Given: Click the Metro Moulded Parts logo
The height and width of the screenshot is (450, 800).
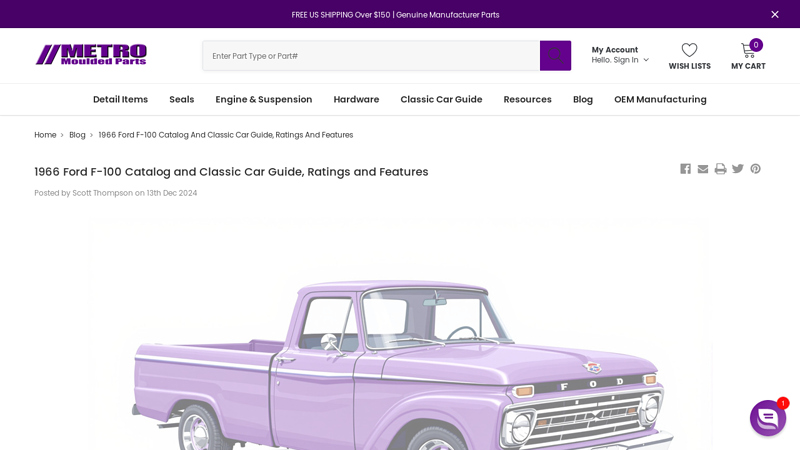Looking at the screenshot, I should 91,55.
